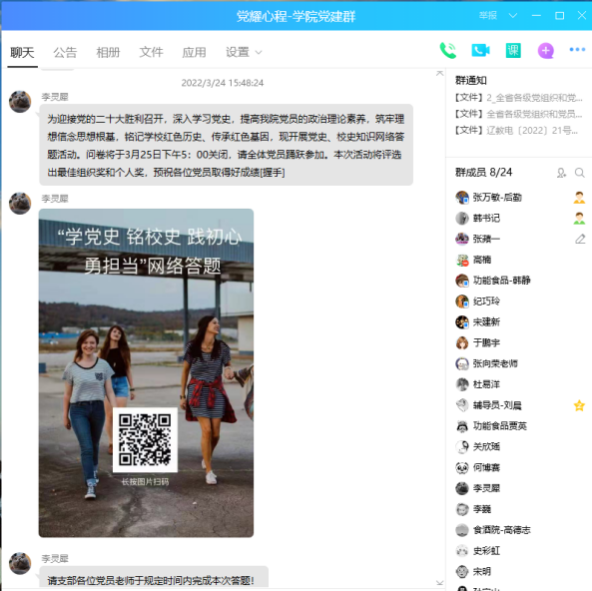
Task: Click the purple plus invite icon
Action: coord(546,51)
